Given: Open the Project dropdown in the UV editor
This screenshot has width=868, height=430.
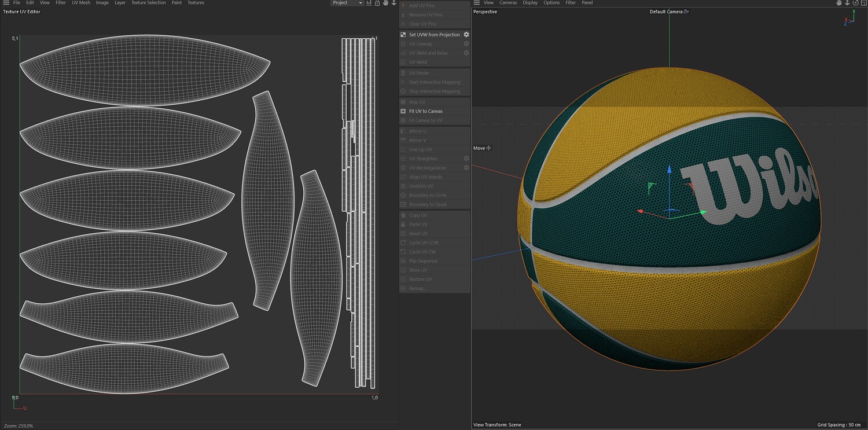Looking at the screenshot, I should pyautogui.click(x=347, y=3).
